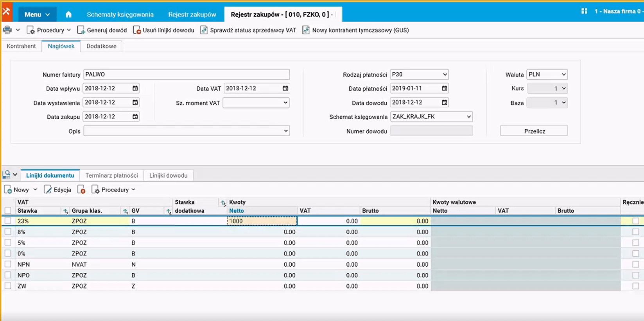The height and width of the screenshot is (321, 644).
Task: Open calendar picker for Data wpływu
Action: [x=135, y=89]
